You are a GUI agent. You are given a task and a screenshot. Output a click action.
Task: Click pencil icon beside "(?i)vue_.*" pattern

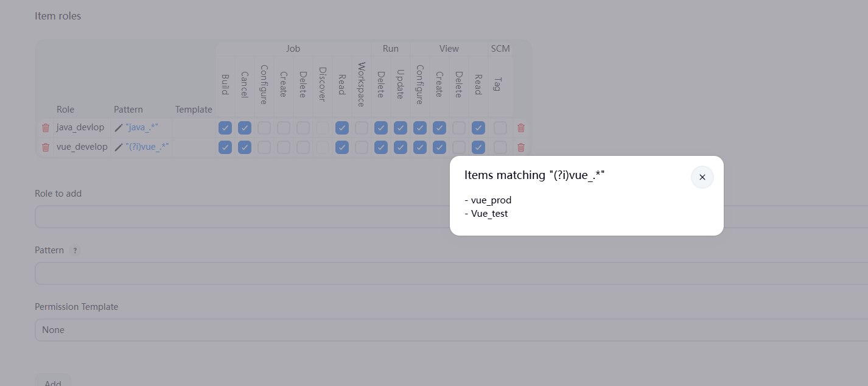[119, 147]
